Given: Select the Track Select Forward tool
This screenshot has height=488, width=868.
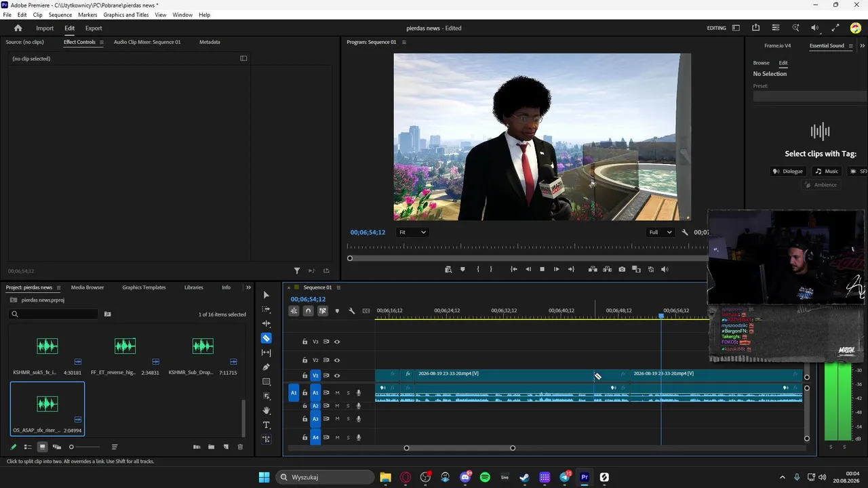Looking at the screenshot, I should click(x=266, y=309).
